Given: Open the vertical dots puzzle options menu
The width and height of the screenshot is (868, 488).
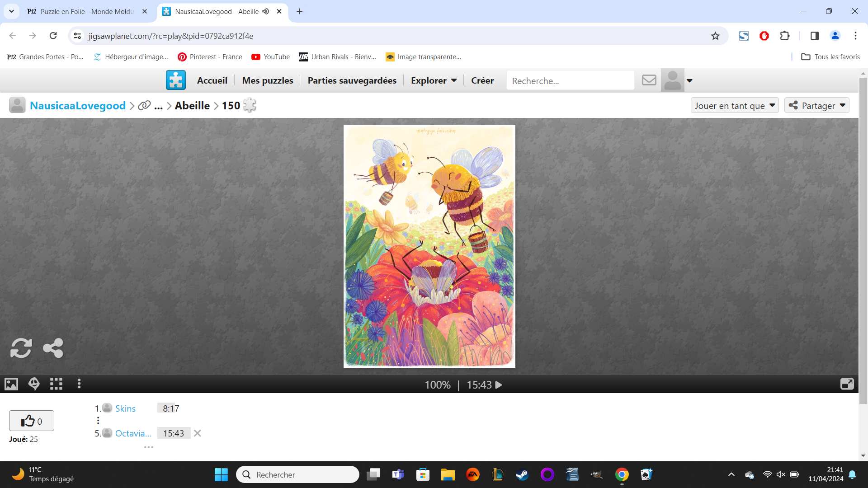Looking at the screenshot, I should pyautogui.click(x=79, y=384).
